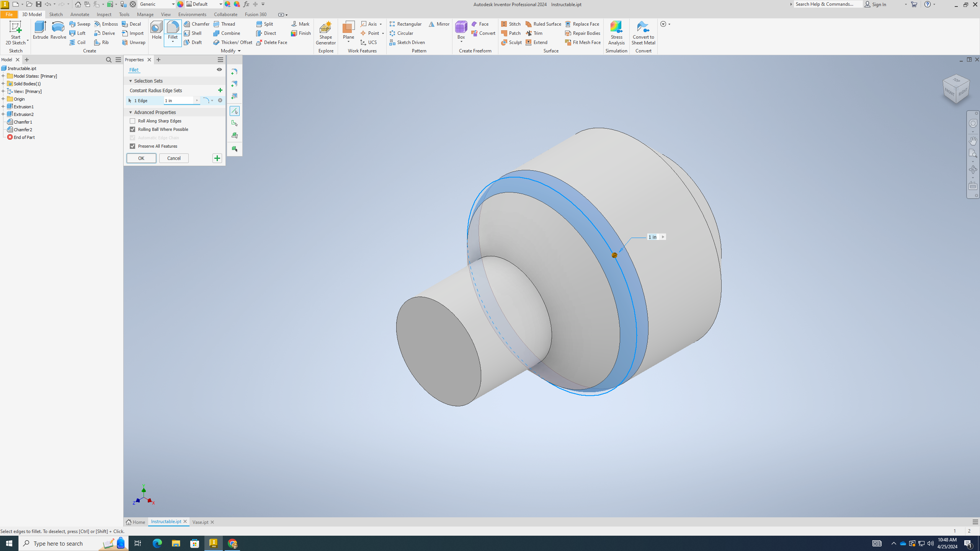Expand the Origin folder node
This screenshot has height=551, width=980.
(x=3, y=99)
